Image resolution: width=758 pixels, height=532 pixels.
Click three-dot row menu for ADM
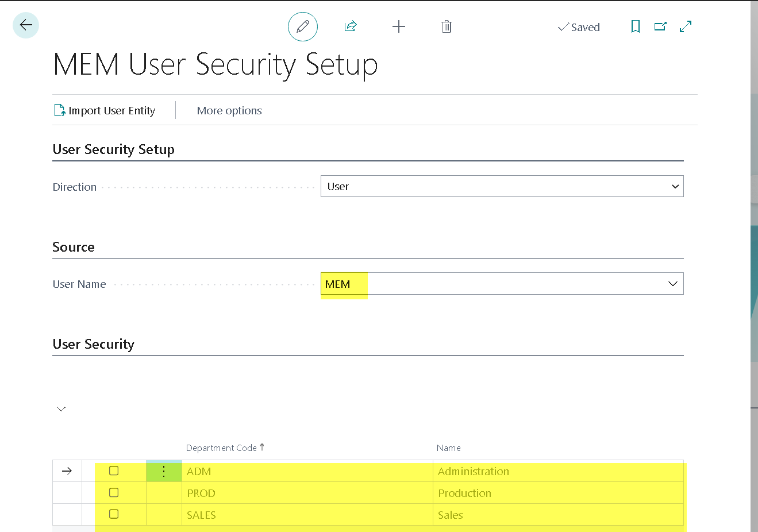point(164,471)
